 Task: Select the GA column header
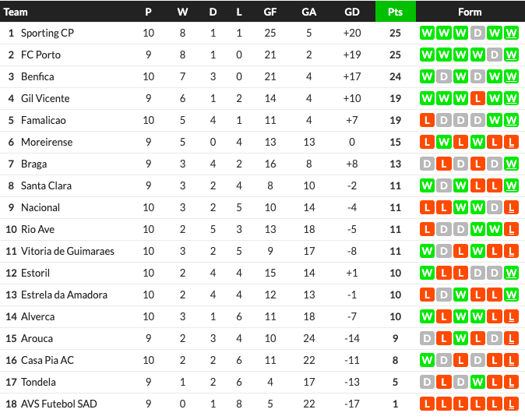click(309, 12)
